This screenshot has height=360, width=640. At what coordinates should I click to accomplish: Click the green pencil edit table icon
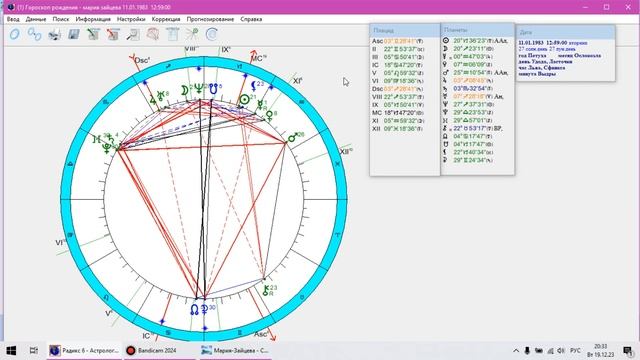pos(93,35)
